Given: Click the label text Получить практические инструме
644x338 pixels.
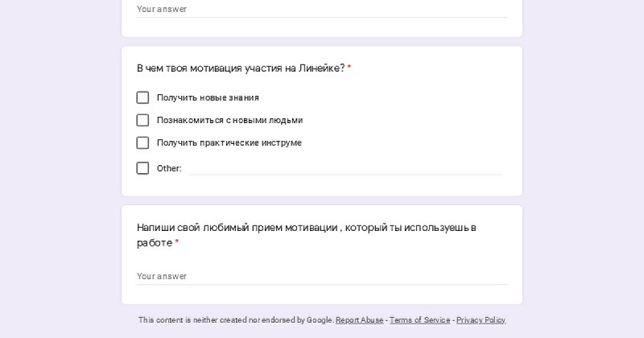Looking at the screenshot, I should click(x=229, y=143).
